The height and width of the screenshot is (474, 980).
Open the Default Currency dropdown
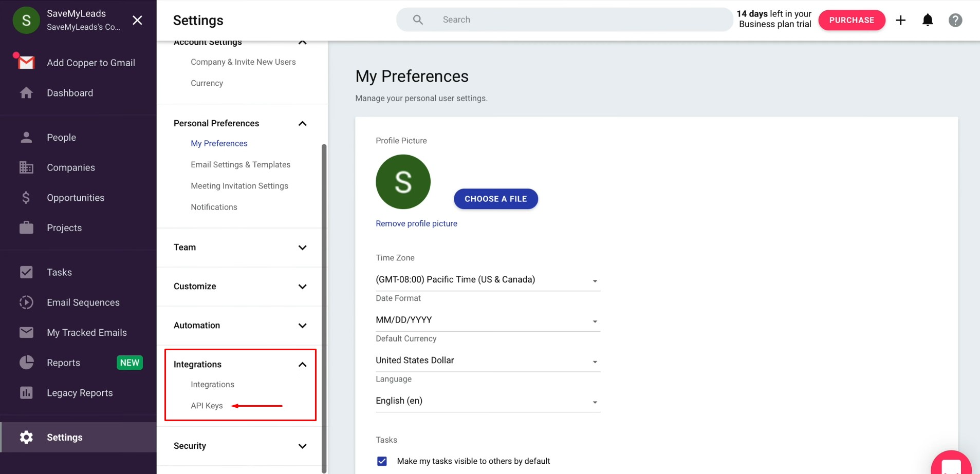pos(488,361)
